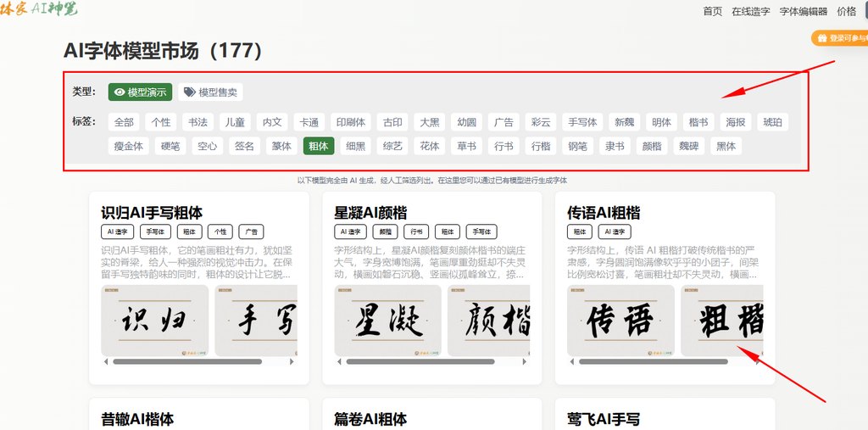This screenshot has height=430, width=868.
Task: Click the 识归 preview thumbnail
Action: click(155, 321)
